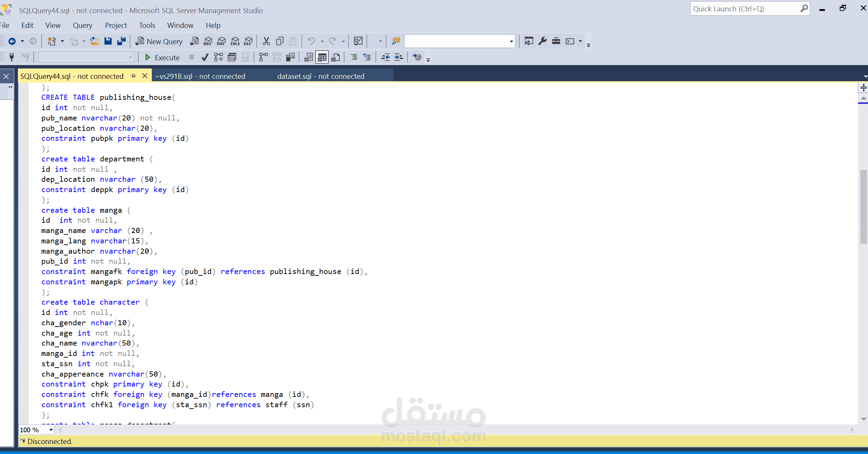The image size is (868, 454).
Task: Click the Parse checkmark icon
Action: click(x=205, y=57)
